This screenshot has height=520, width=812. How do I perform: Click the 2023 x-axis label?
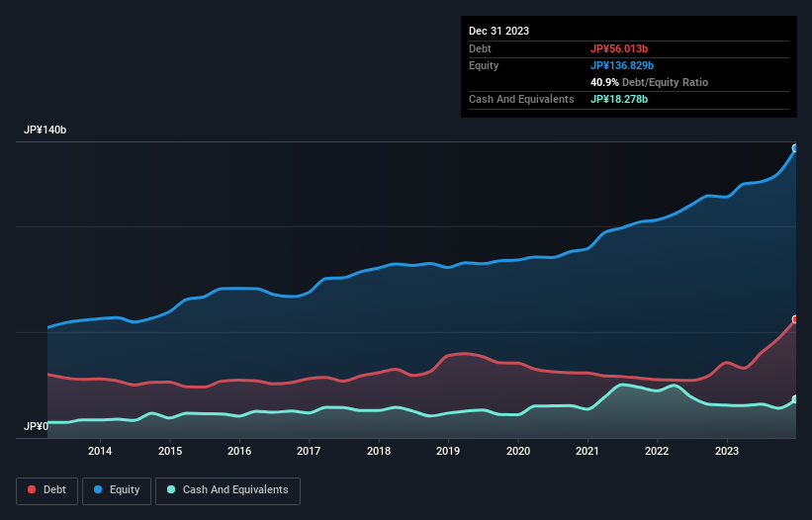pos(727,452)
